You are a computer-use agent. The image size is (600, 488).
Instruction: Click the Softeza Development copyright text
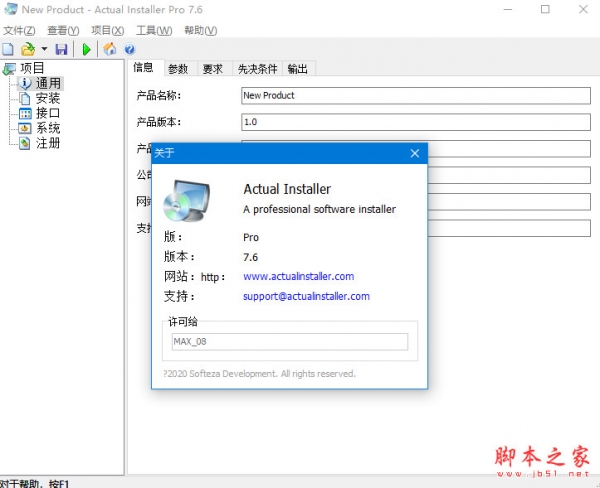pyautogui.click(x=259, y=374)
